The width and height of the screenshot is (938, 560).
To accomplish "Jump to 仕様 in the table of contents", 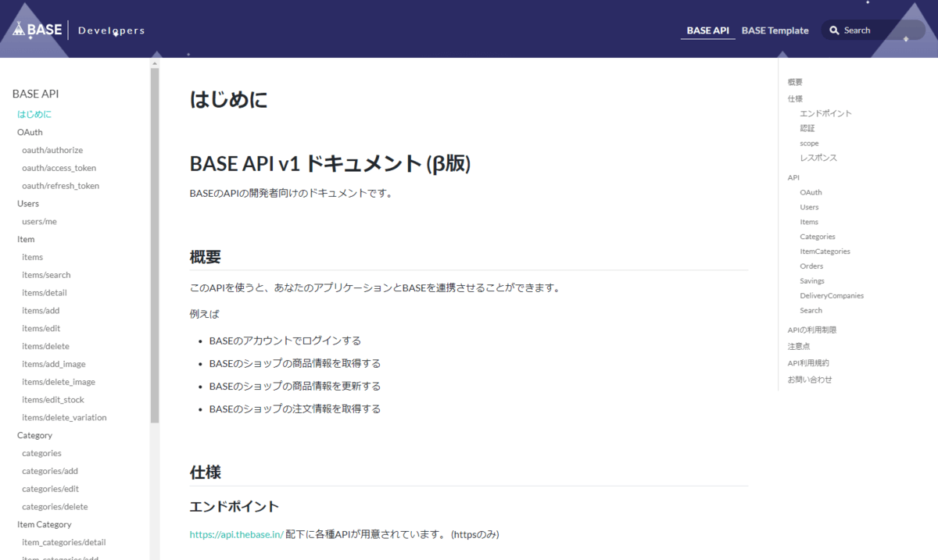I will click(x=795, y=98).
